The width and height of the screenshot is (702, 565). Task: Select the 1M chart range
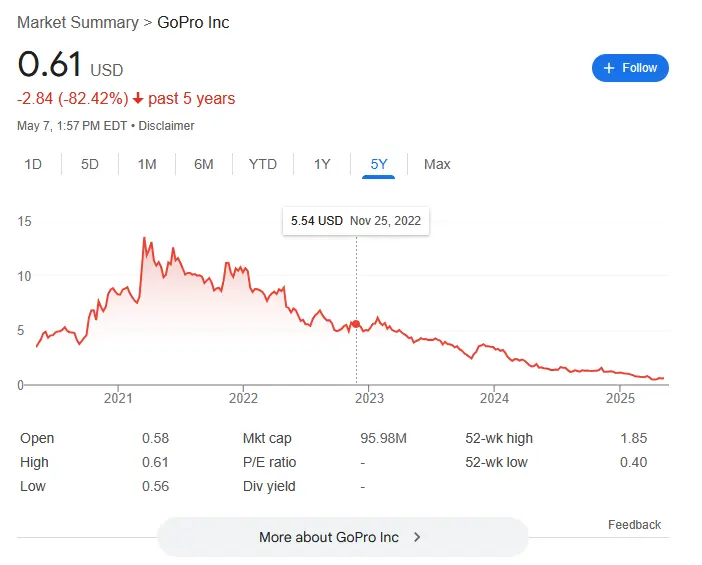pyautogui.click(x=147, y=164)
